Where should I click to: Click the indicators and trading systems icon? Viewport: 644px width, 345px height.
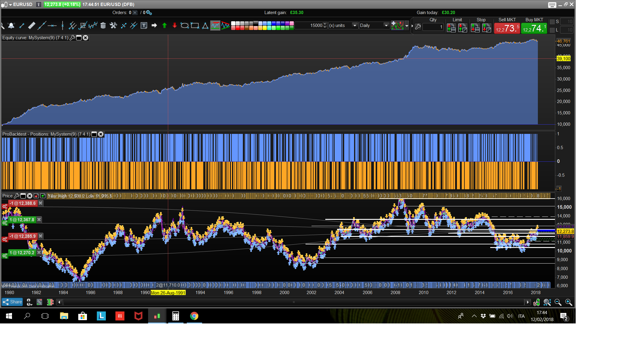click(x=397, y=25)
